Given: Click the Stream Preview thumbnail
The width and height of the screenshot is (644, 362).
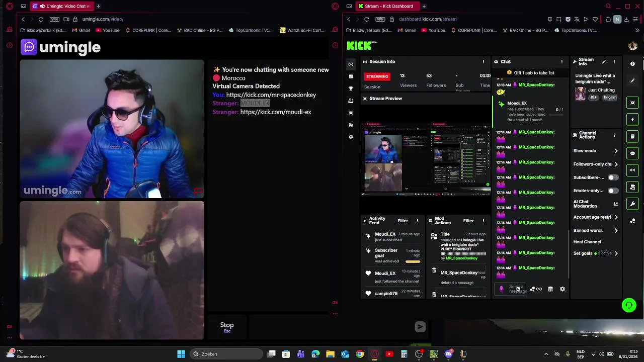Looking at the screenshot, I should point(426,158).
